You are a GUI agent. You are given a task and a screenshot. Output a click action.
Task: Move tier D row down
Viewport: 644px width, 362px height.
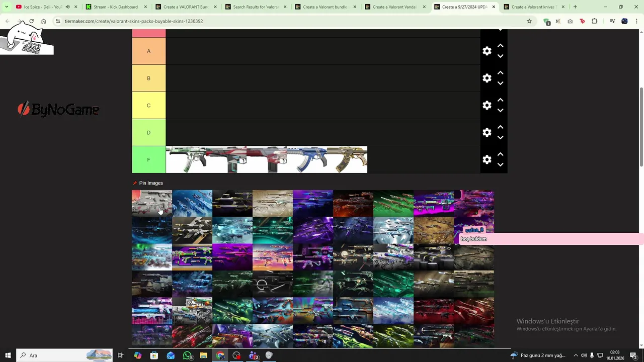[x=500, y=138]
